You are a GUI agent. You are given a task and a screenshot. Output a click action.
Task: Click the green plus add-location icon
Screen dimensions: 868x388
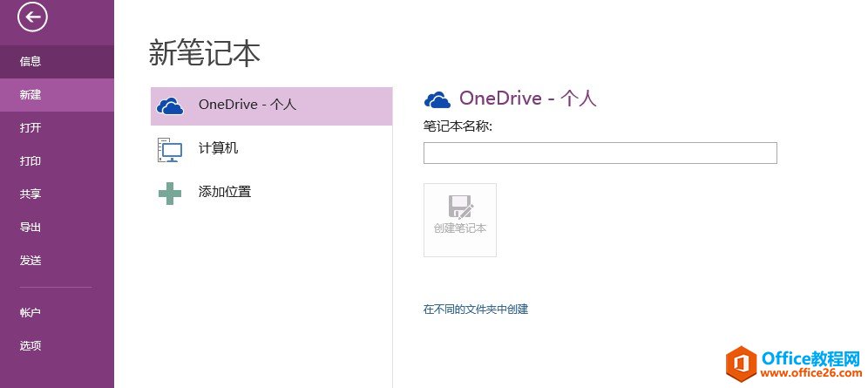[170, 193]
